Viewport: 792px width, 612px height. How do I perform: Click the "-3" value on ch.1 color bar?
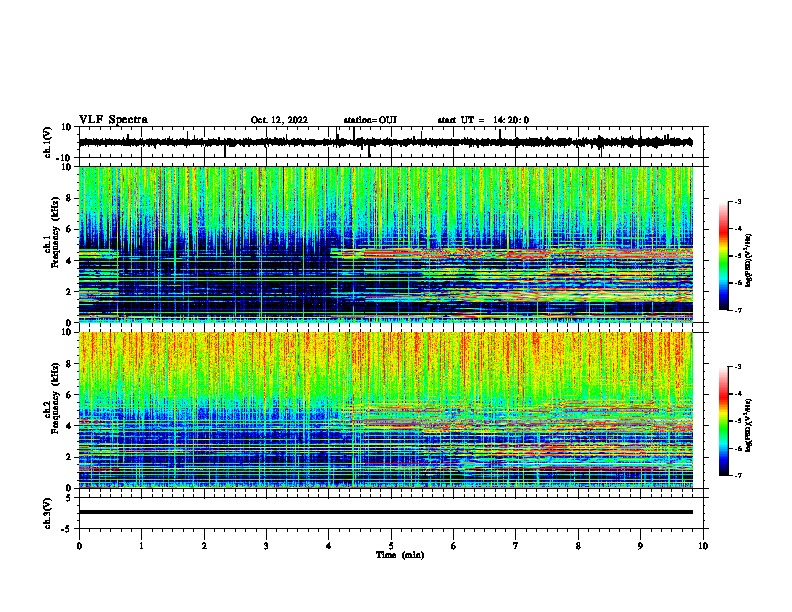737,202
